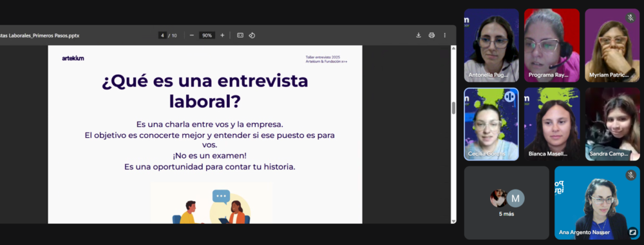The height and width of the screenshot is (245, 644).
Task: Click the artekium logo on the slide
Action: (73, 59)
